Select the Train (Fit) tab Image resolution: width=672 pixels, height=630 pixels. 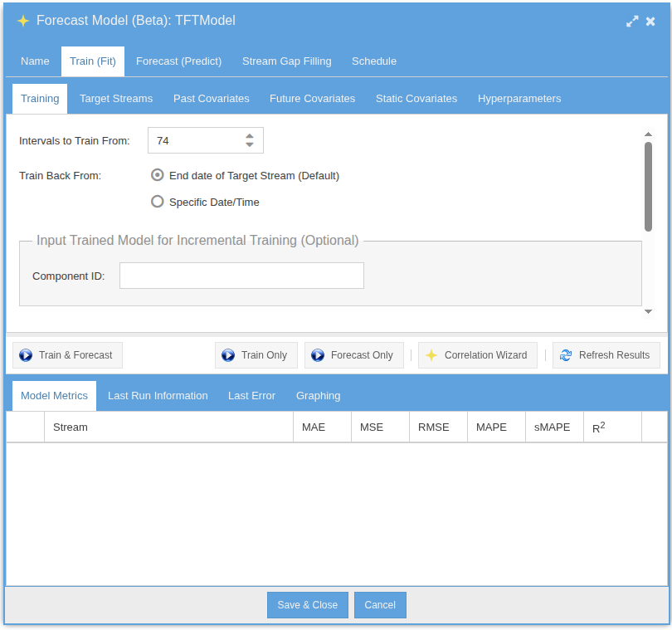click(x=93, y=61)
